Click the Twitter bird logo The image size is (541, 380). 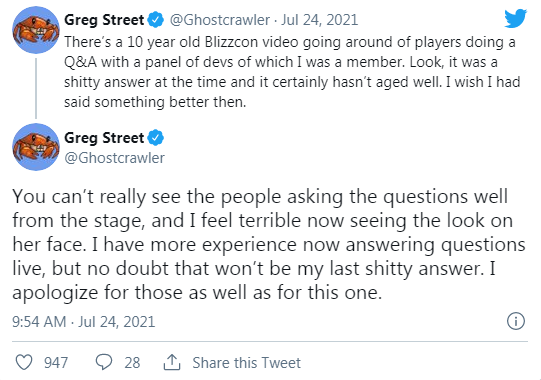pos(515,18)
